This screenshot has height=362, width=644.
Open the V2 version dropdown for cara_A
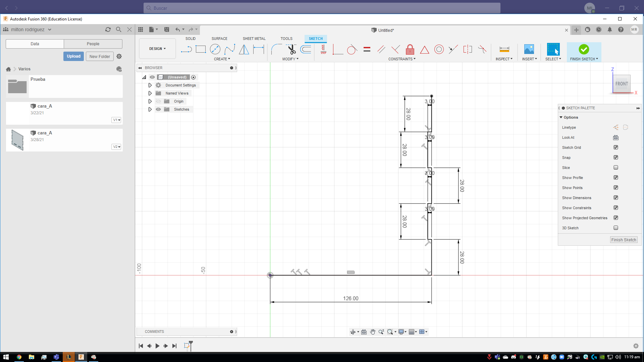[x=116, y=147]
